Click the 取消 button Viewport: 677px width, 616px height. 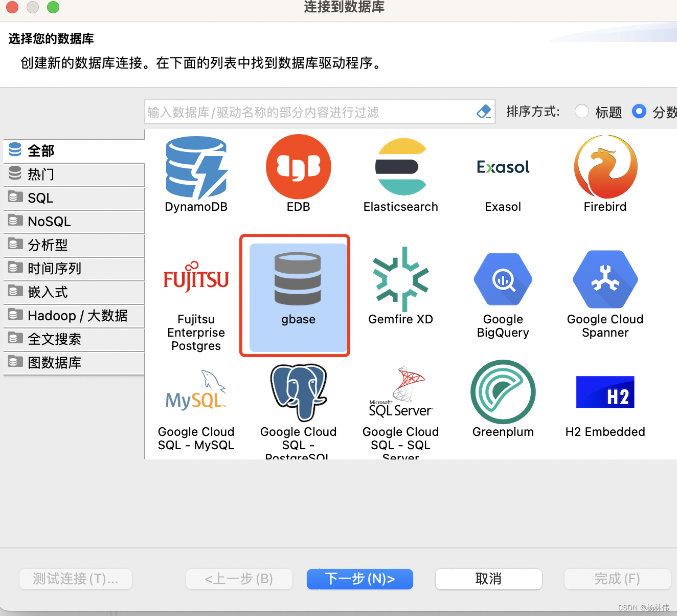click(x=489, y=579)
